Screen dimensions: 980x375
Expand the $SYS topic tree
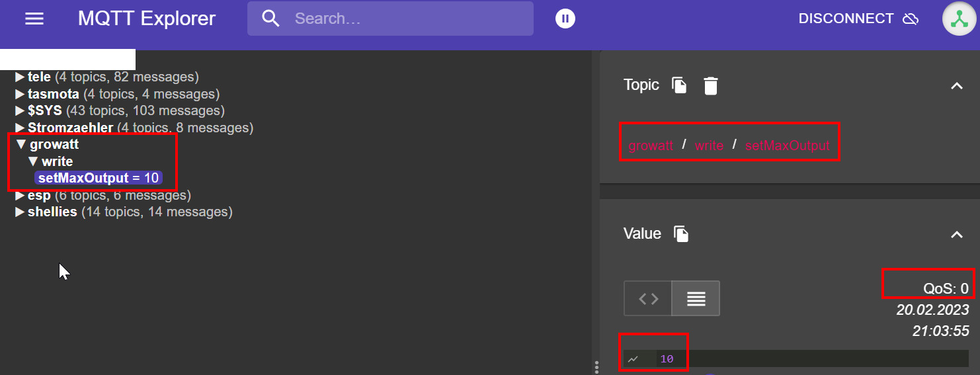(20, 110)
